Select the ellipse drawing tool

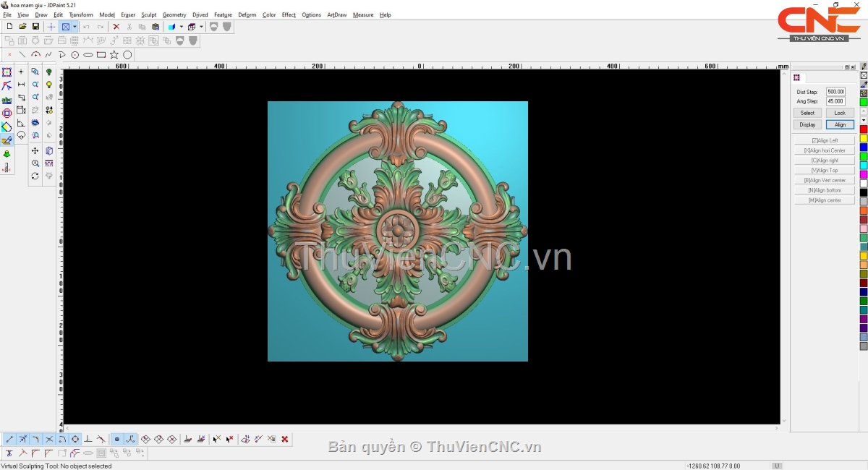pos(88,55)
